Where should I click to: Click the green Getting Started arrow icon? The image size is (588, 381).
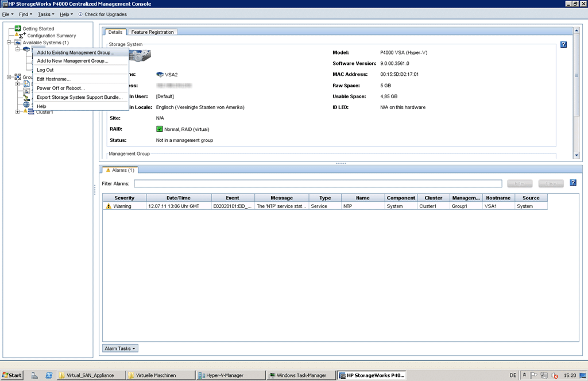pyautogui.click(x=18, y=28)
